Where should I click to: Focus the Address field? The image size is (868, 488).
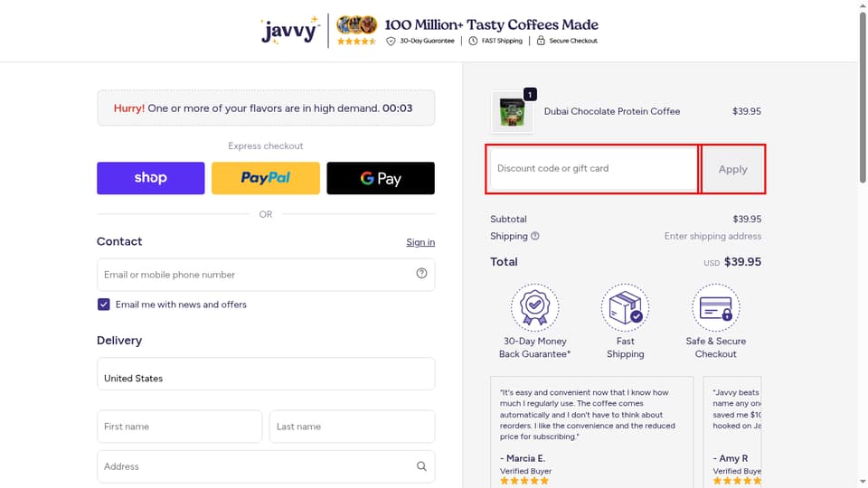[x=266, y=466]
